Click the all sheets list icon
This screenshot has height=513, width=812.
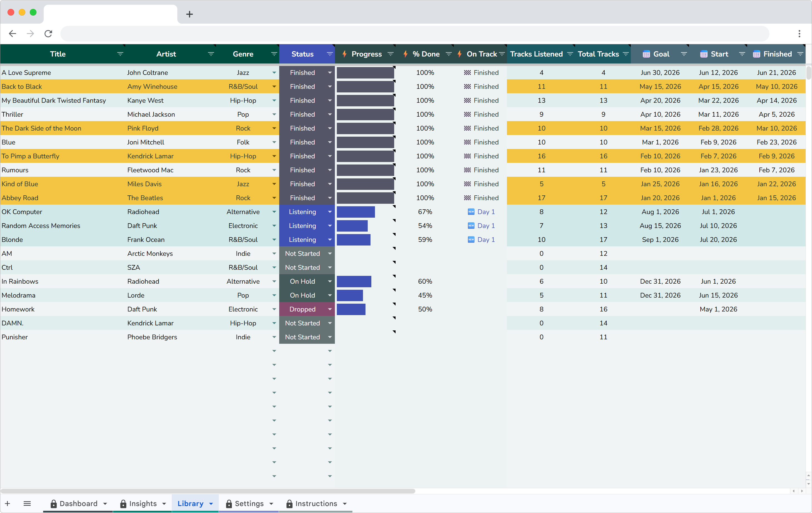click(27, 504)
